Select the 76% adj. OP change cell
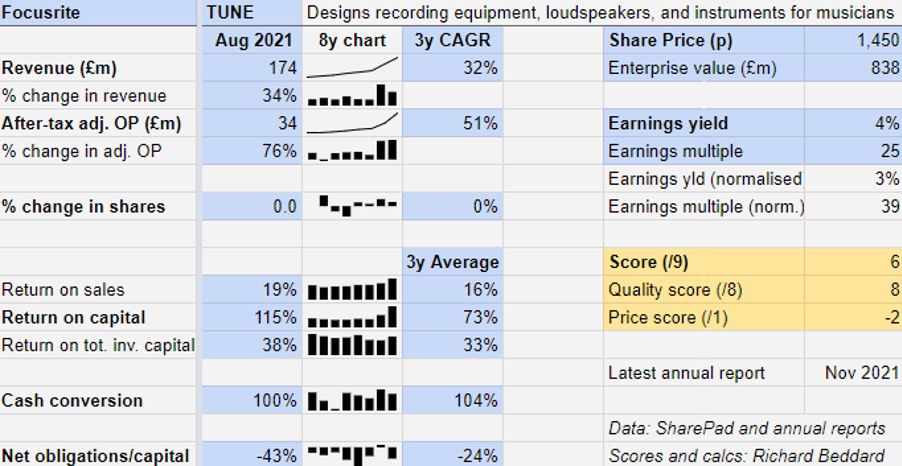This screenshot has height=466, width=902. click(x=251, y=151)
